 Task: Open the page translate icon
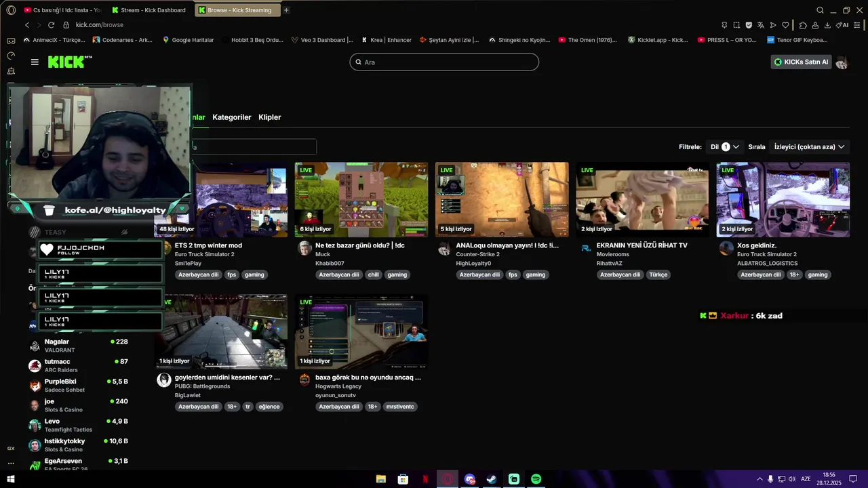point(761,25)
